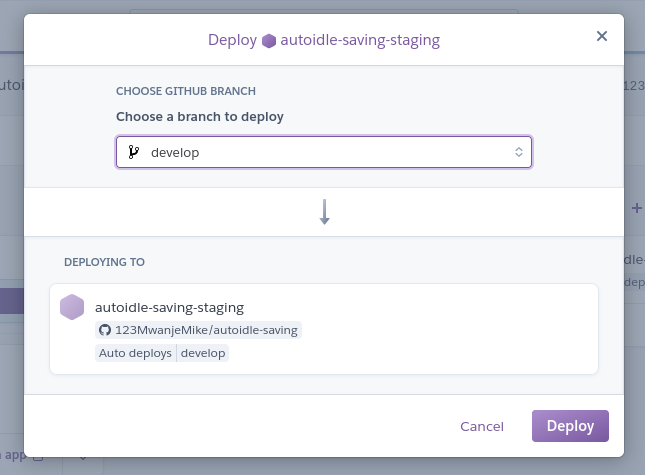Click the autoidle-saving-staging text in the modal title
This screenshot has width=645, height=475.
point(360,41)
